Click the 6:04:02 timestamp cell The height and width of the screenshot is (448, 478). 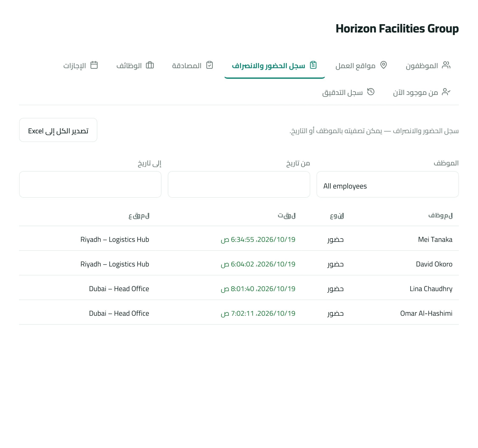coord(258,264)
